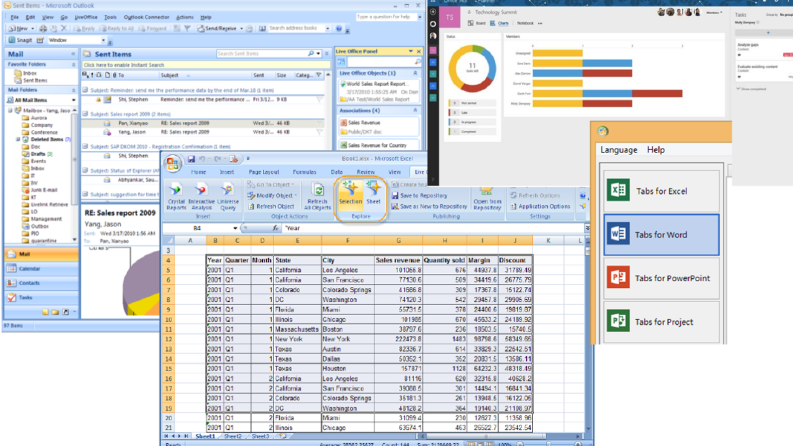The image size is (793, 446).
Task: Click the Tabs for PowerPoint icon
Action: click(618, 278)
